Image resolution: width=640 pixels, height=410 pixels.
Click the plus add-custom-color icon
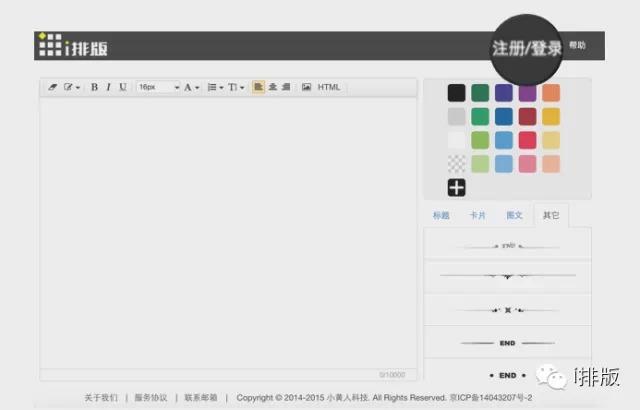pyautogui.click(x=456, y=188)
